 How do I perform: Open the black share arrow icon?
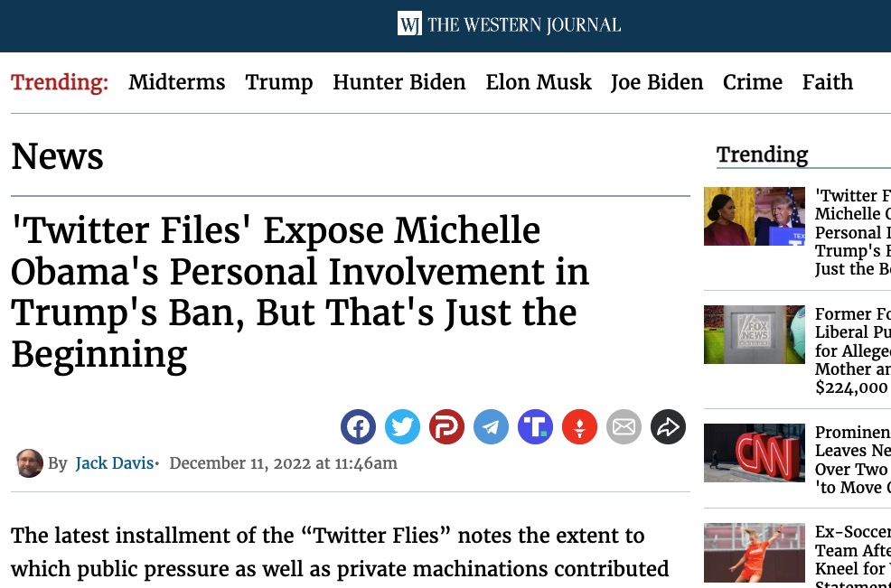[x=669, y=426]
